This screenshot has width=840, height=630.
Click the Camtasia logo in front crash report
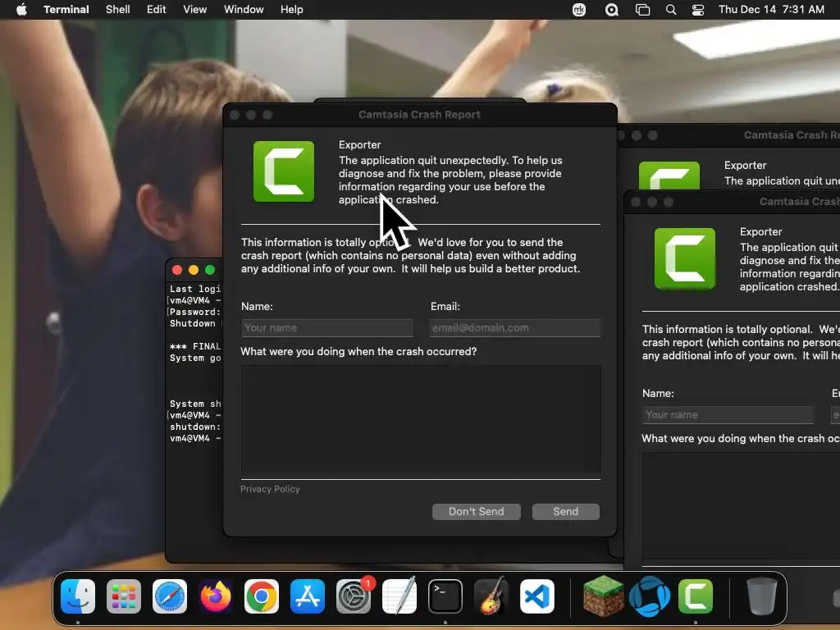point(284,171)
